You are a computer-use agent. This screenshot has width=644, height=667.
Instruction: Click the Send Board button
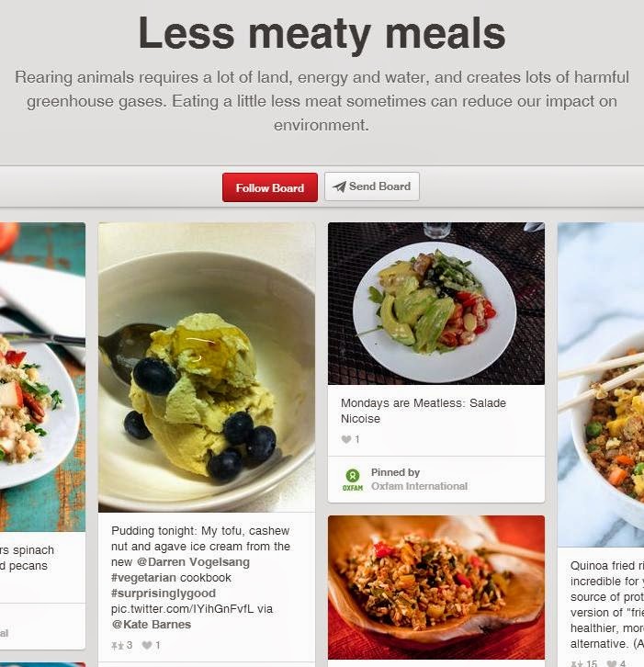tap(372, 187)
